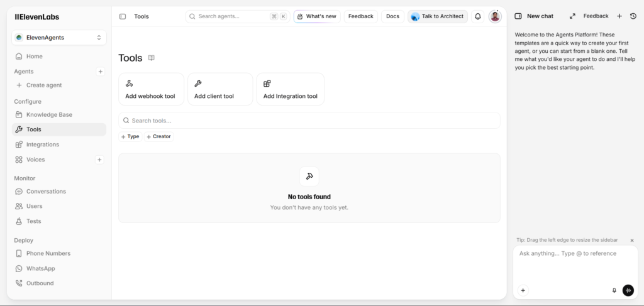This screenshot has height=306, width=644.
Task: Open the ElevenAgents workspace switcher
Action: tap(58, 37)
